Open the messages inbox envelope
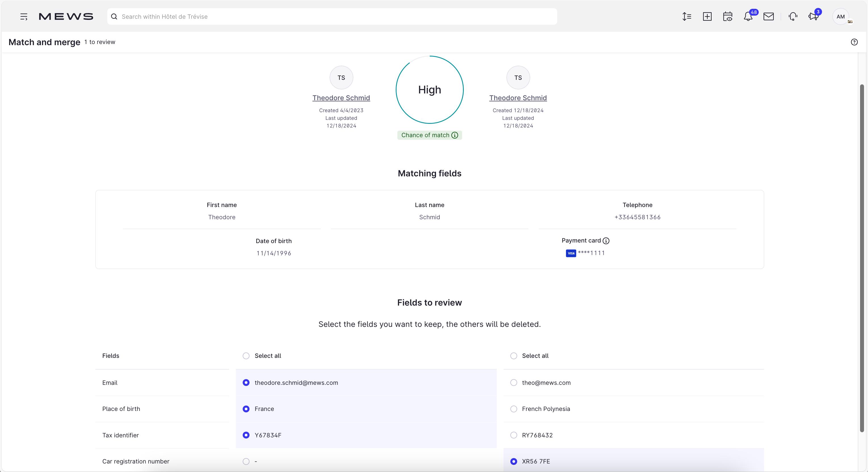868x472 pixels. (769, 16)
